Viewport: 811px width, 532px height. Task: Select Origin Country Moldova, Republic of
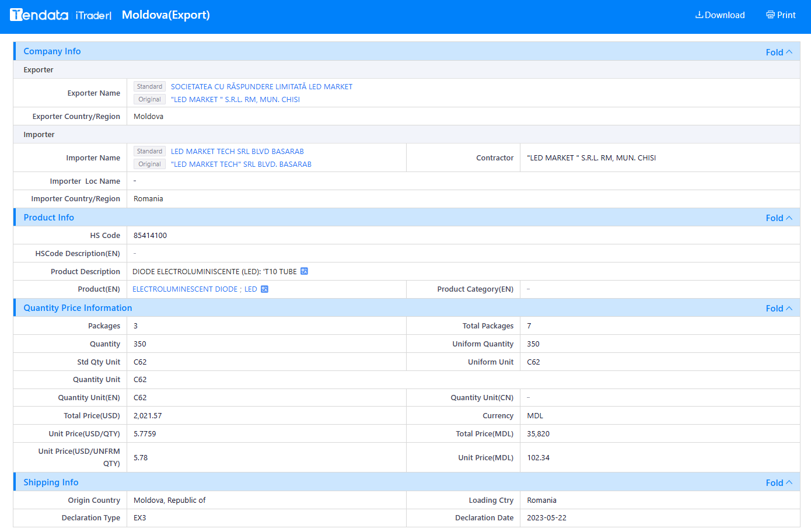pos(169,500)
